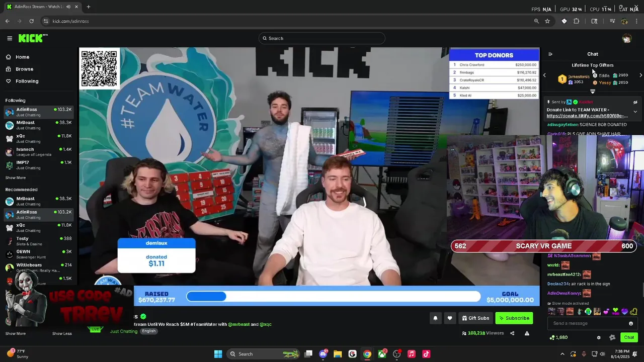644x362 pixels.
Task: Click the Gift Subs button
Action: coord(475,318)
